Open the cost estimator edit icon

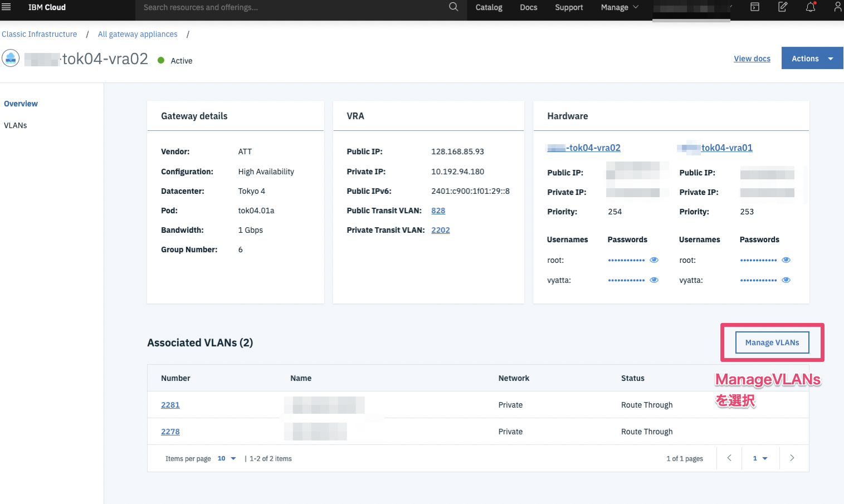(x=783, y=7)
